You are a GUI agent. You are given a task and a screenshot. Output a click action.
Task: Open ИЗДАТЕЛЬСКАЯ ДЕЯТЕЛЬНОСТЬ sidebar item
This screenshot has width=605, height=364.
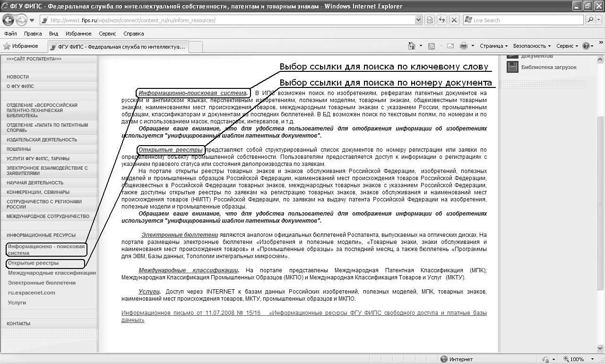[42, 139]
